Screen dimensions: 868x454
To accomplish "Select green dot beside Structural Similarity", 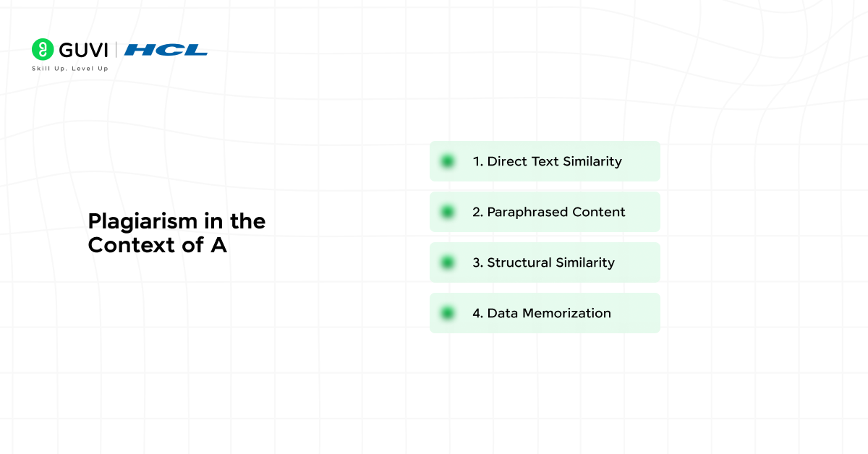I will pyautogui.click(x=447, y=262).
